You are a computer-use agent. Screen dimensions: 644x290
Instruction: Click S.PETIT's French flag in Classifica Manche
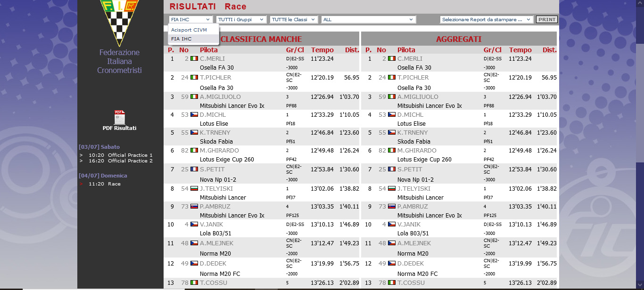pyautogui.click(x=194, y=169)
